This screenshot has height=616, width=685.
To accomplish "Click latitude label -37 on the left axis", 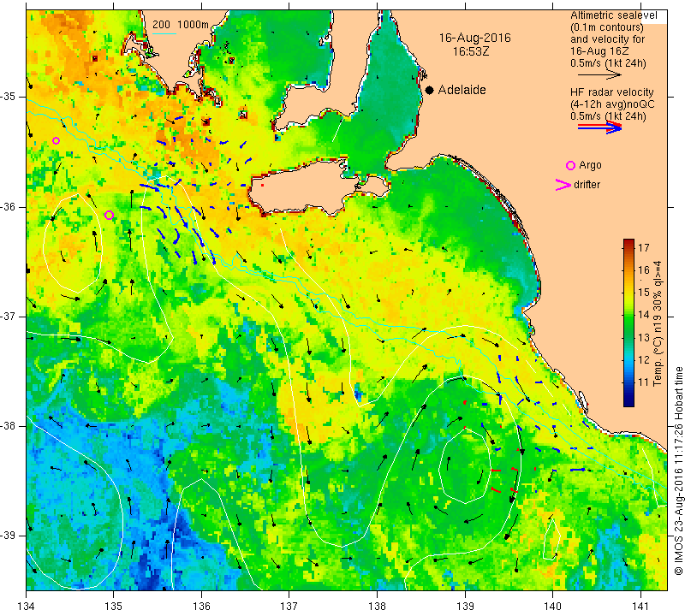I will [x=9, y=316].
